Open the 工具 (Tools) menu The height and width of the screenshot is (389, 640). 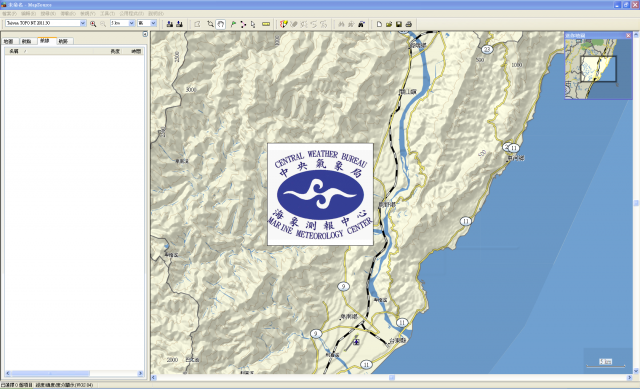pyautogui.click(x=107, y=14)
